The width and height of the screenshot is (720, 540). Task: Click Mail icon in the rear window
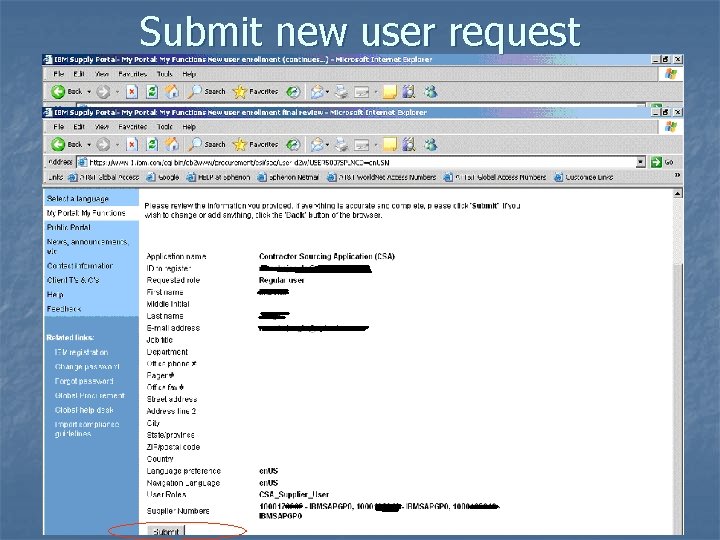(317, 92)
